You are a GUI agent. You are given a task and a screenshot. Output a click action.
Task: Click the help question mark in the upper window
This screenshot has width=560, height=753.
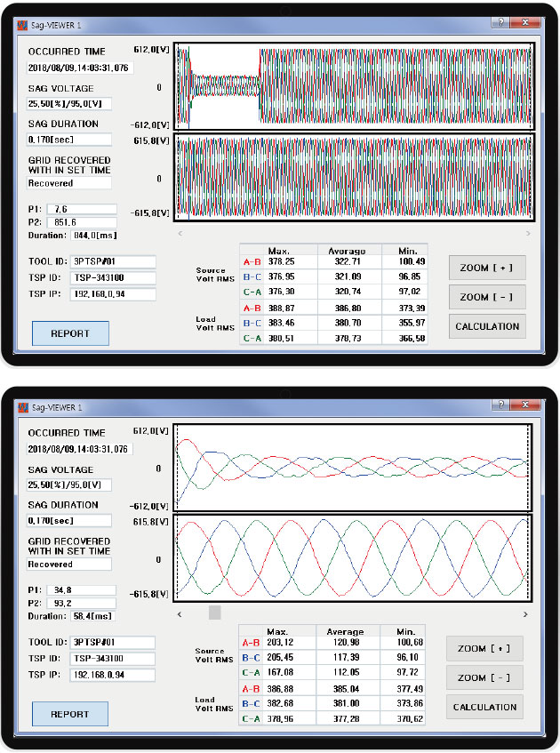coord(500,24)
